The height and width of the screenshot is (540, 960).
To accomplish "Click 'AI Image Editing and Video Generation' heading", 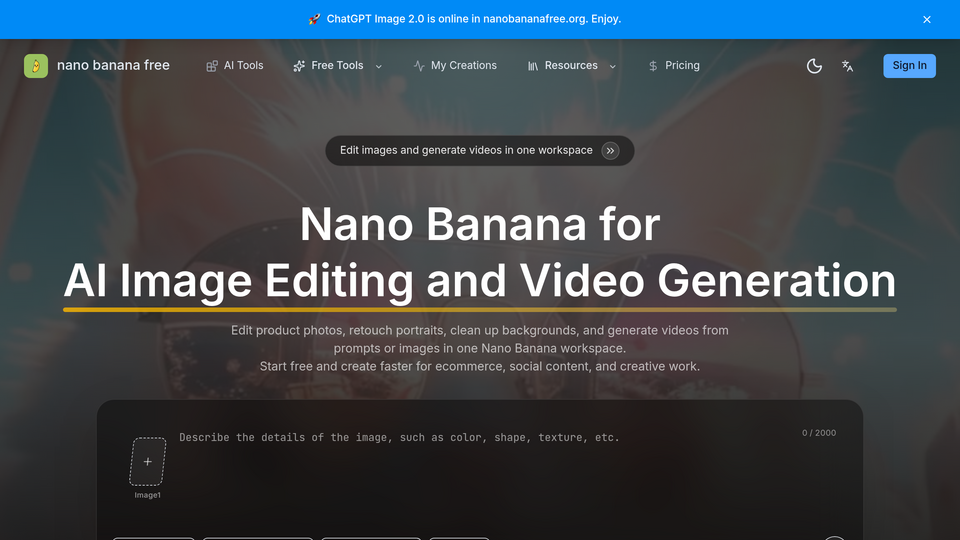I will pyautogui.click(x=480, y=280).
